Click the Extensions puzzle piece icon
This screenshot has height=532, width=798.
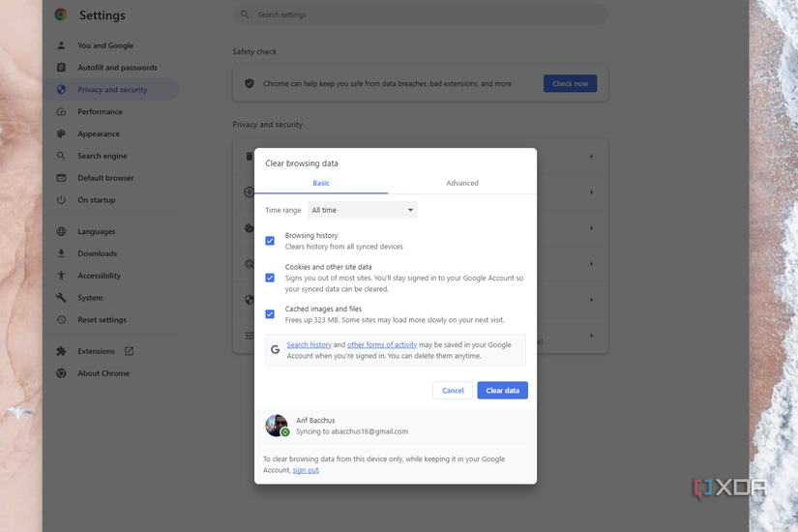pyautogui.click(x=61, y=351)
